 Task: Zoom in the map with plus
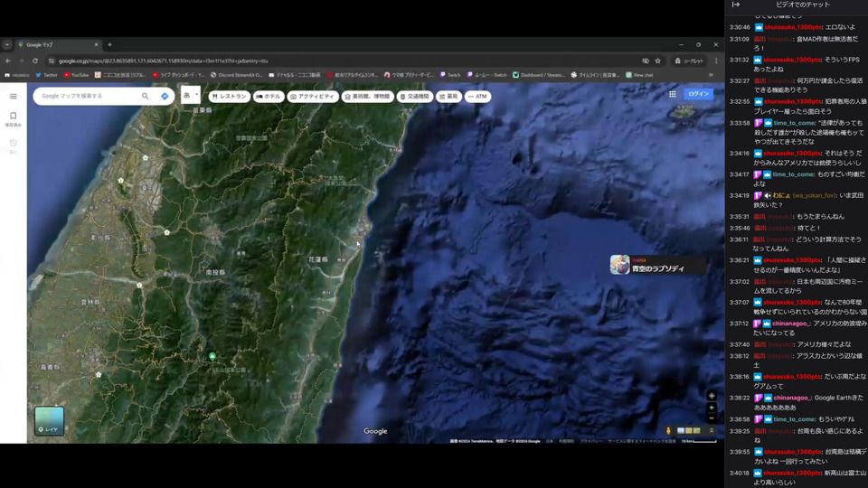712,408
